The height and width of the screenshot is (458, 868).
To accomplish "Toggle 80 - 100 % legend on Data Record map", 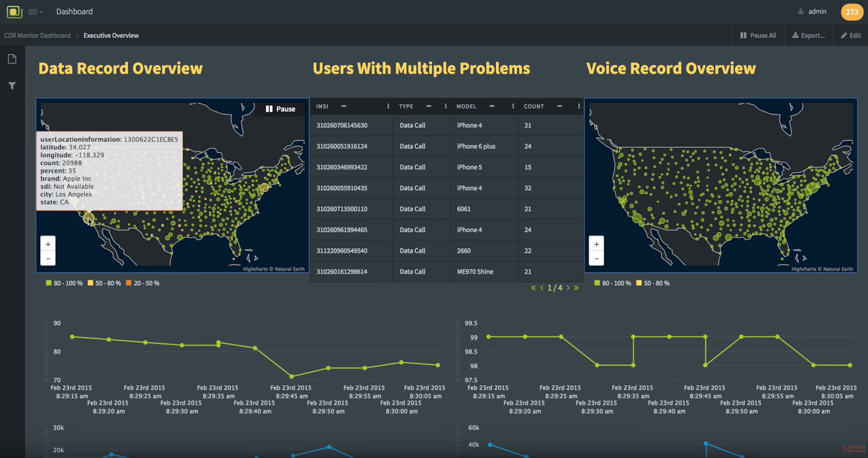I will [65, 283].
